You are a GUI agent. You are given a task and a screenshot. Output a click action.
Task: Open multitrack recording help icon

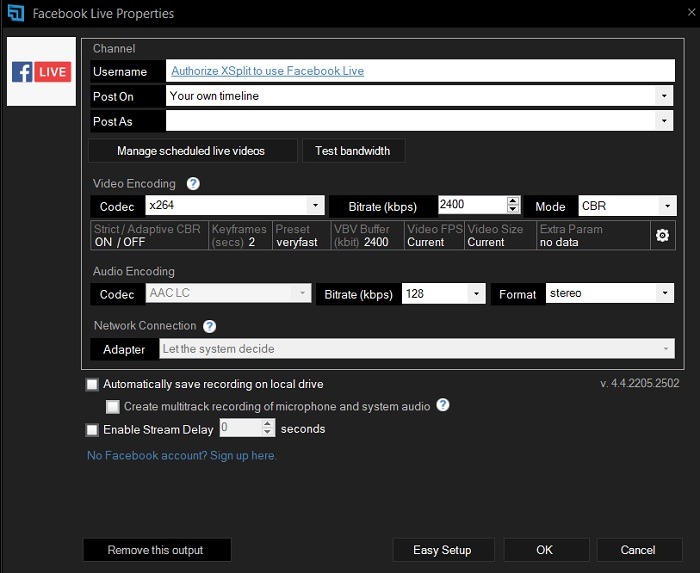pyautogui.click(x=442, y=405)
